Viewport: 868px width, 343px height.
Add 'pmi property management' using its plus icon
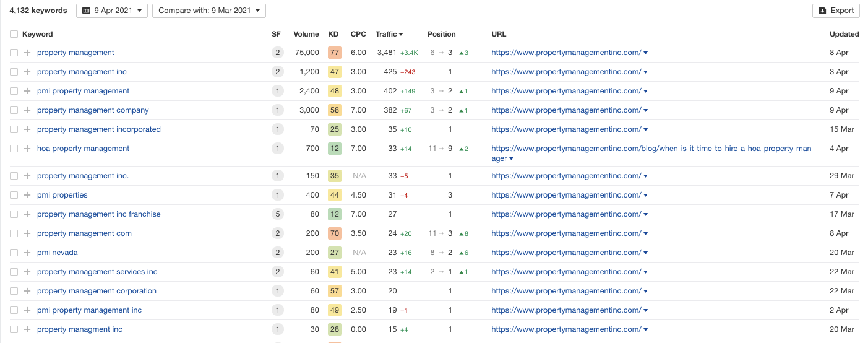pos(27,91)
